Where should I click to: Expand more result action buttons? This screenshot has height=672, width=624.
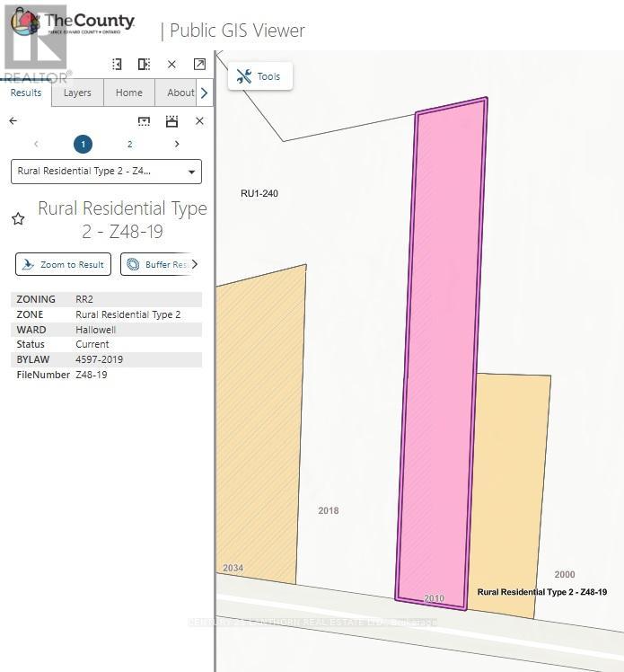[x=195, y=264]
